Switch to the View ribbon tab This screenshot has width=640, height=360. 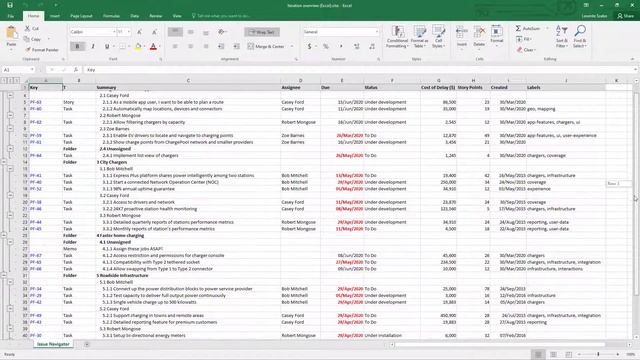click(177, 16)
